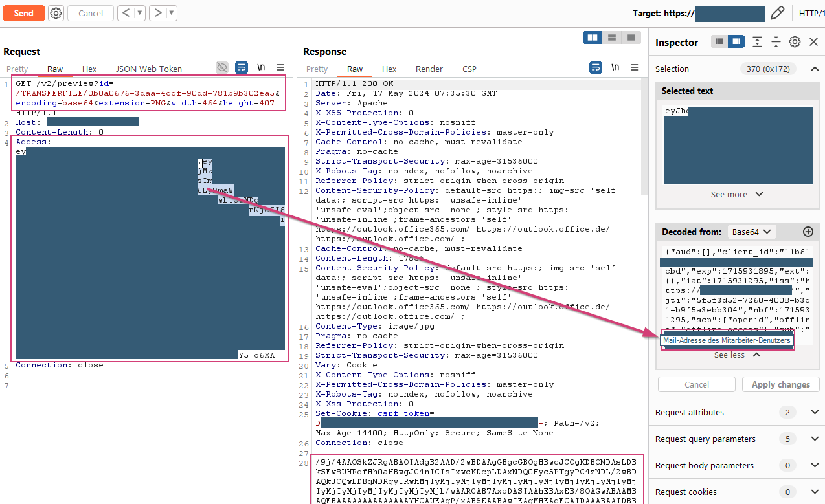
Task: Click 'Vary: Cookie' response header
Action: [x=346, y=365]
